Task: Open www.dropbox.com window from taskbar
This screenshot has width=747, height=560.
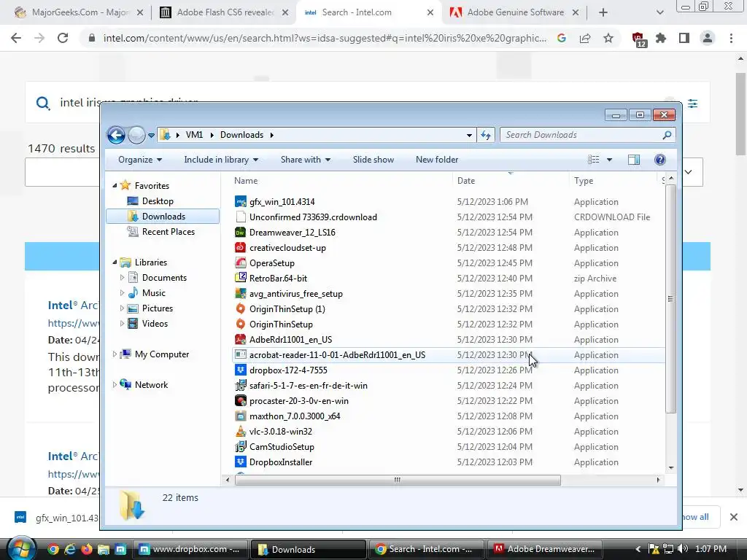Action: click(190, 549)
